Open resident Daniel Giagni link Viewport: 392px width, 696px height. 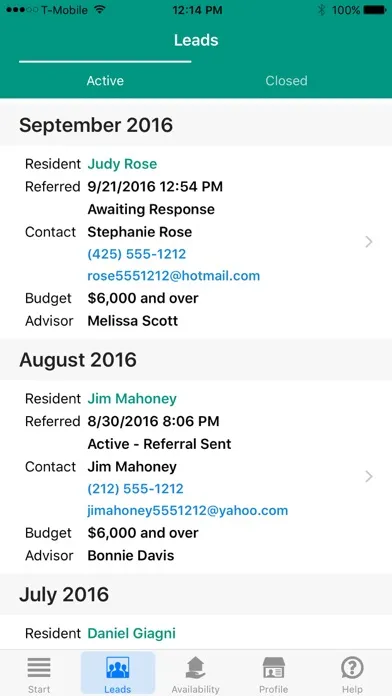point(131,633)
